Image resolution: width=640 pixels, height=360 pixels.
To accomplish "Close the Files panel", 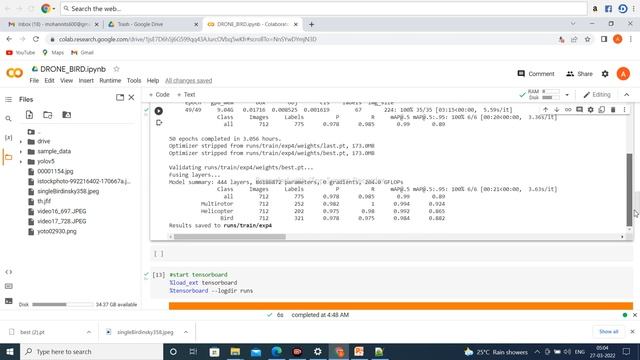I will [131, 98].
